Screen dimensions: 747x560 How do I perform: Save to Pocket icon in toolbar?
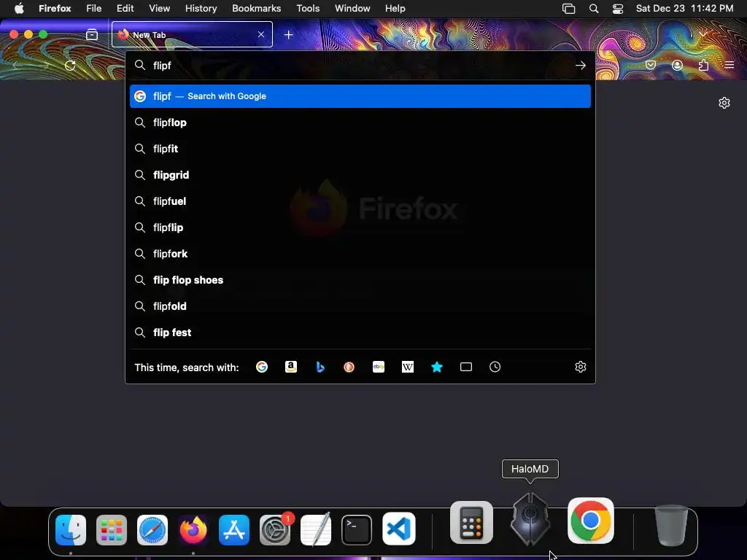(x=651, y=65)
